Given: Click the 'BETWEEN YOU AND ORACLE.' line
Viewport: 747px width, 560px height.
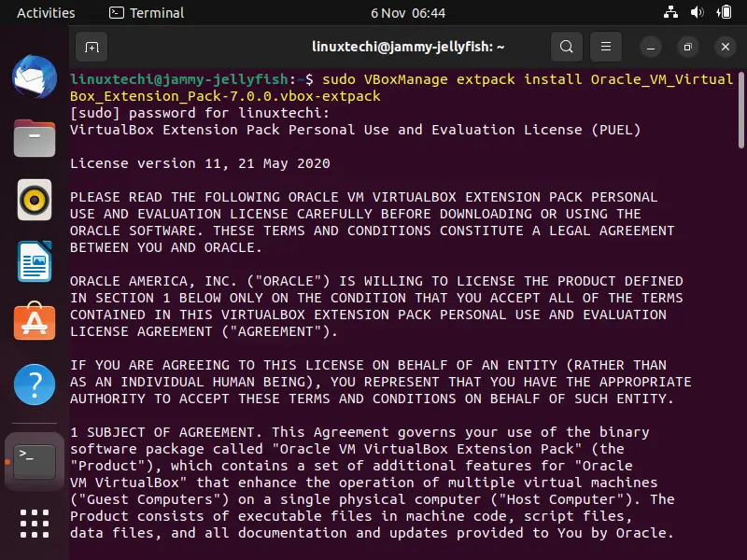Looking at the screenshot, I should [x=166, y=247].
